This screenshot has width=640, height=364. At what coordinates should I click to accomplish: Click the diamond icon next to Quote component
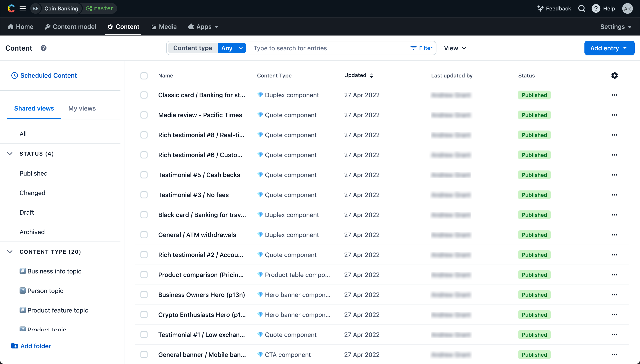coord(259,115)
